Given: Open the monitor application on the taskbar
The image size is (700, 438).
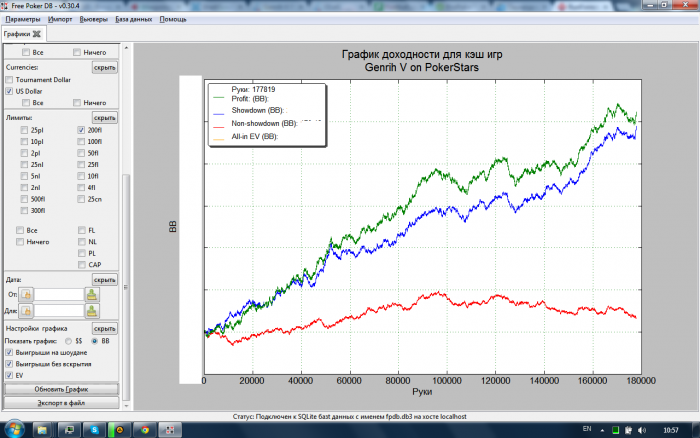Looking at the screenshot, I should (69, 430).
